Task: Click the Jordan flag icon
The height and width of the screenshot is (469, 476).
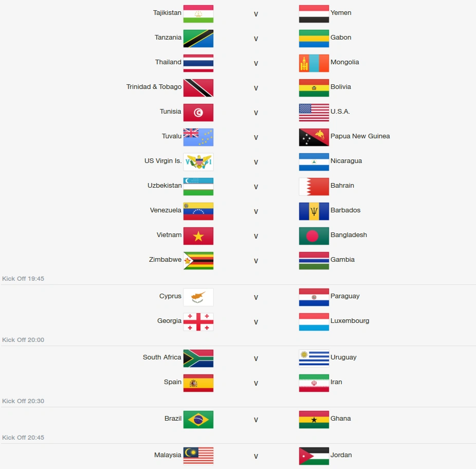Action: click(314, 456)
